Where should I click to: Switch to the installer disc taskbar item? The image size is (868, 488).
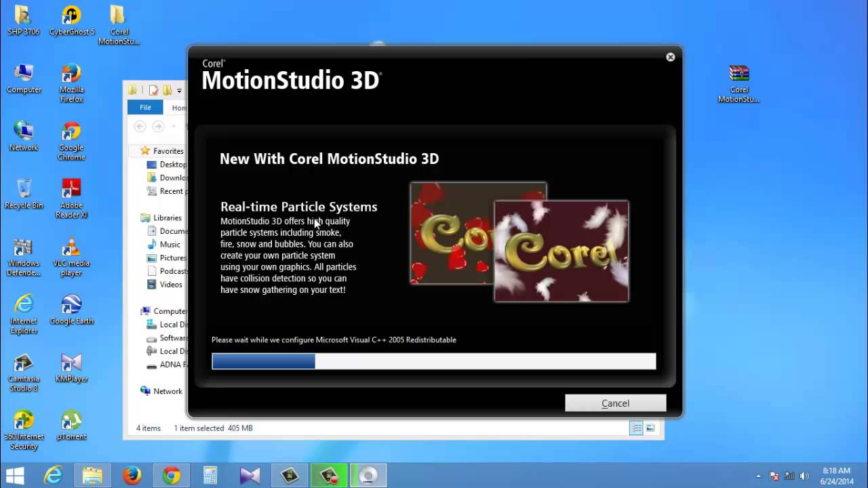pos(368,475)
